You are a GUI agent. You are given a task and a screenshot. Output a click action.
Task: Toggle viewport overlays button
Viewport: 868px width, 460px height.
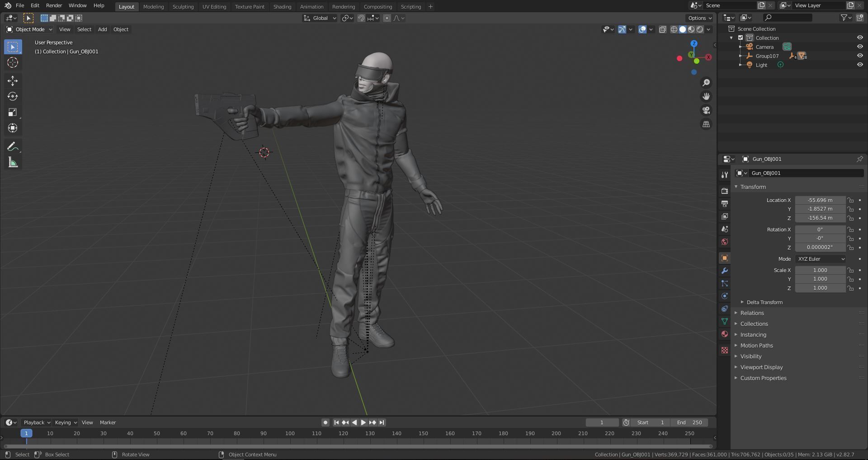click(642, 29)
